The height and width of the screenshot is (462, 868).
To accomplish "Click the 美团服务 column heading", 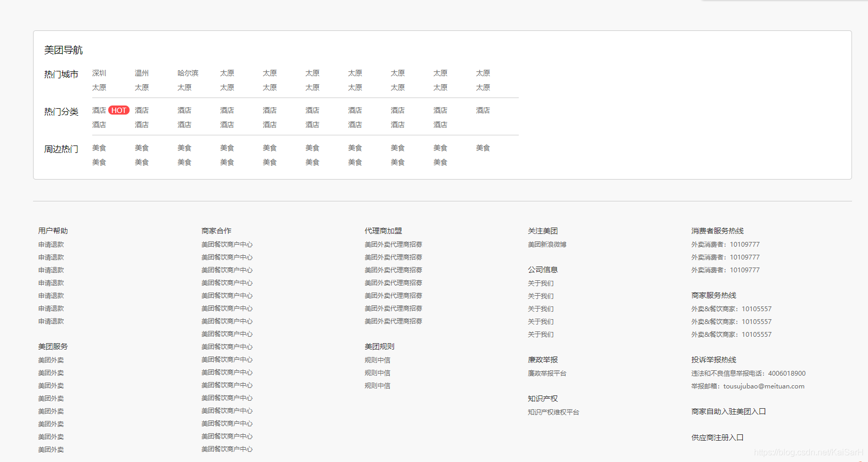I will [53, 346].
